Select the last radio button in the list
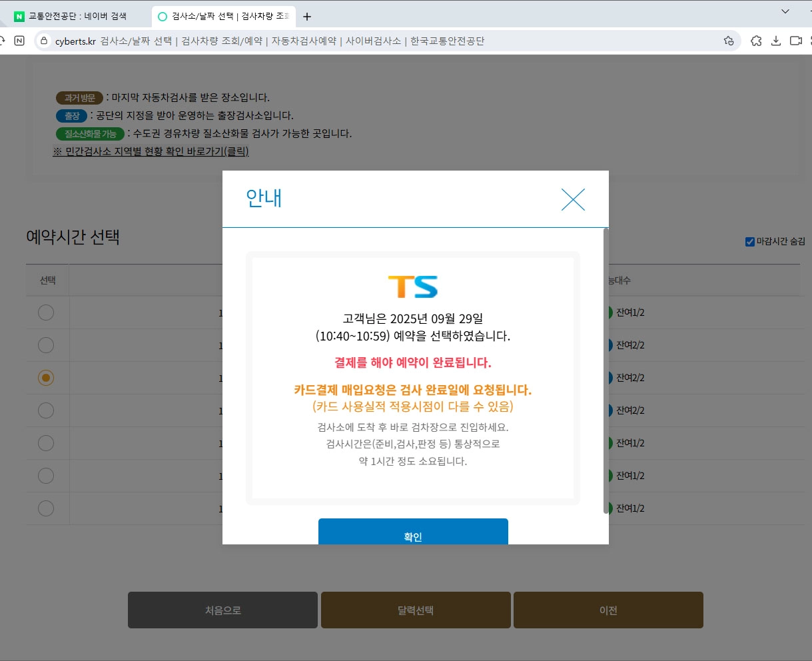The height and width of the screenshot is (661, 812). 46,508
